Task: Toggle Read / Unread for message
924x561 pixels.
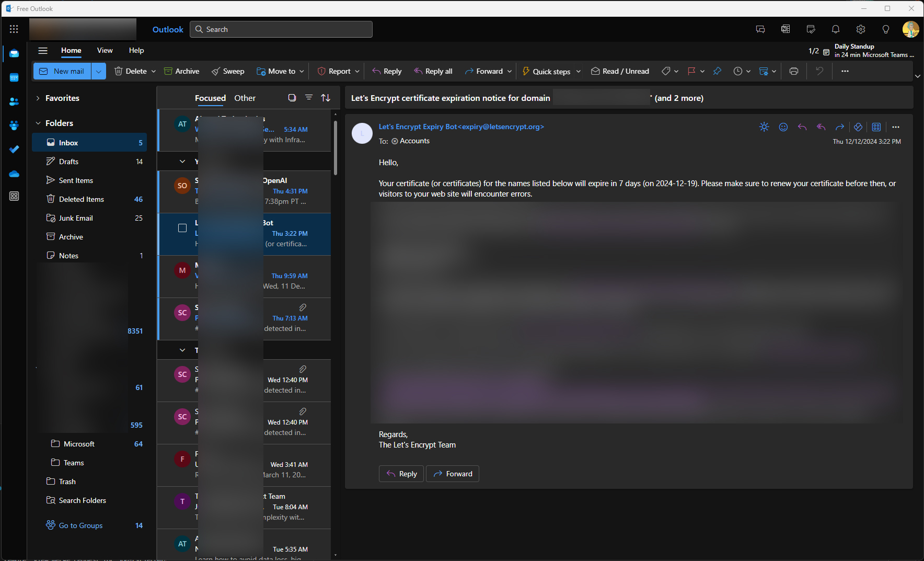Action: (620, 71)
